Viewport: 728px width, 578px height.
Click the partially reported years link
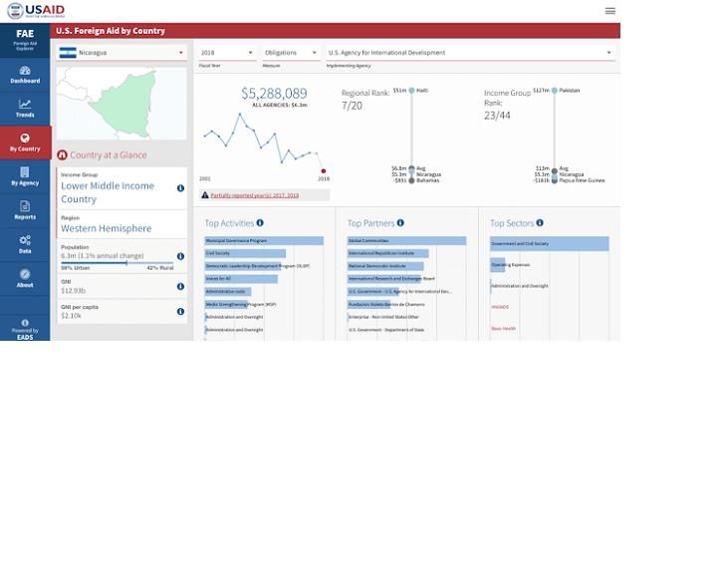click(254, 195)
